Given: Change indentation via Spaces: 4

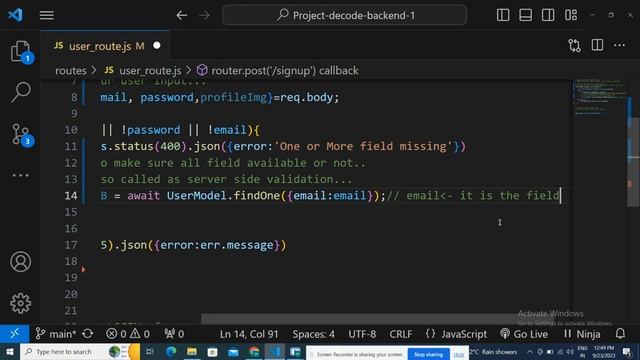Looking at the screenshot, I should (x=313, y=334).
